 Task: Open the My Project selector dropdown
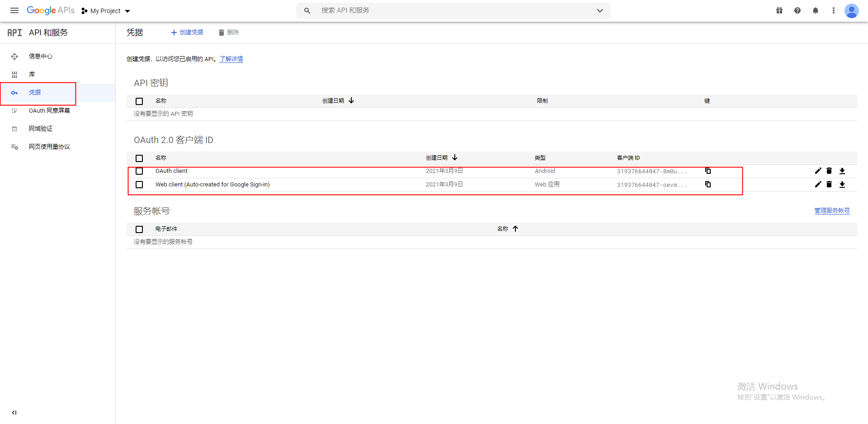coord(105,10)
